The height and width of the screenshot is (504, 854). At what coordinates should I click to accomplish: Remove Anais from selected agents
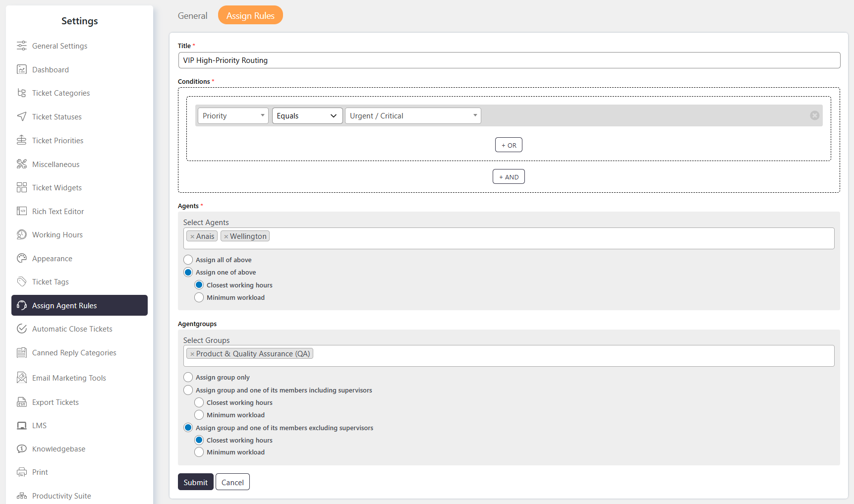(x=192, y=237)
